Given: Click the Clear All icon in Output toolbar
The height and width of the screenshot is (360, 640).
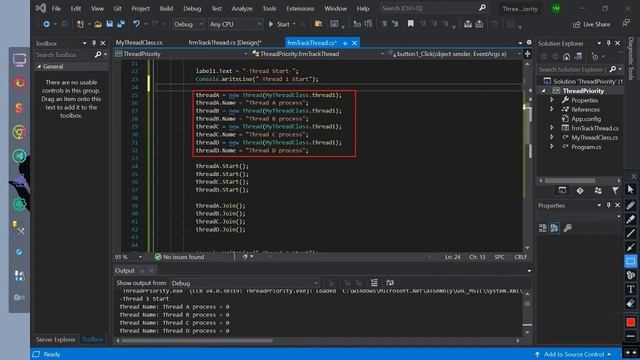Looking at the screenshot, I should tap(374, 283).
